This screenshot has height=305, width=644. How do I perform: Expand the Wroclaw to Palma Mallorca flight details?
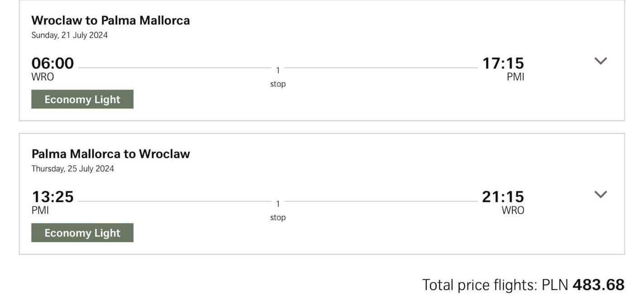(600, 61)
